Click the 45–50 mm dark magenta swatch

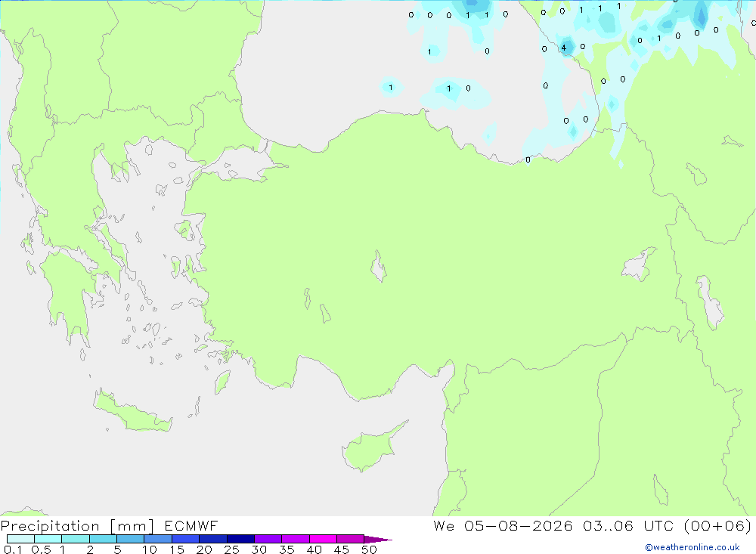(x=351, y=539)
